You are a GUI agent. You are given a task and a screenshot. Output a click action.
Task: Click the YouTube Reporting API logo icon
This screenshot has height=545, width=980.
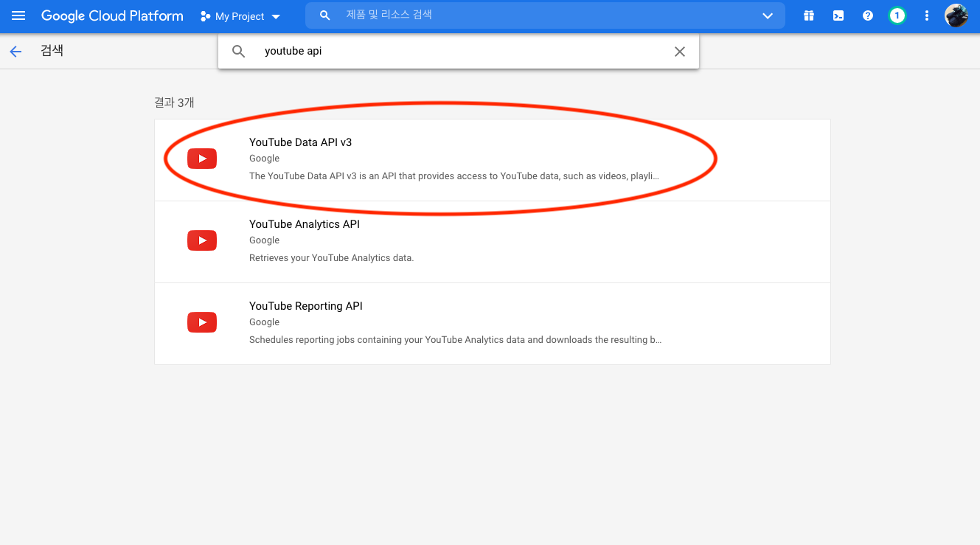click(x=202, y=322)
